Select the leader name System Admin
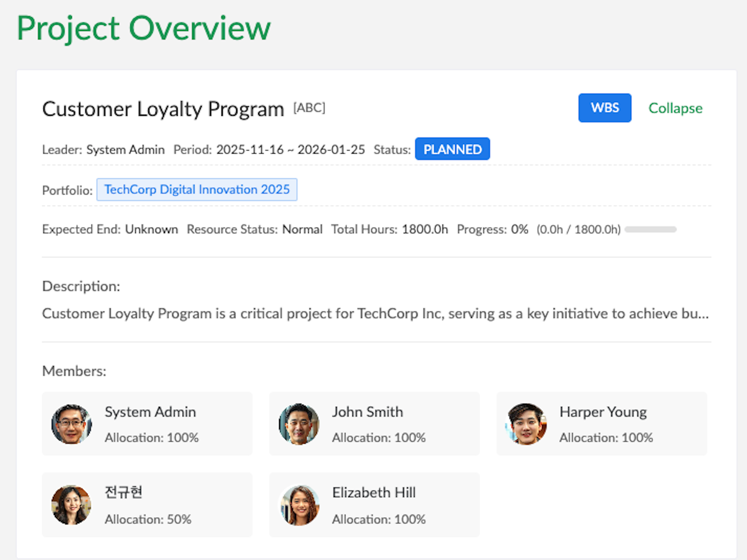The image size is (747, 560). [x=125, y=149]
